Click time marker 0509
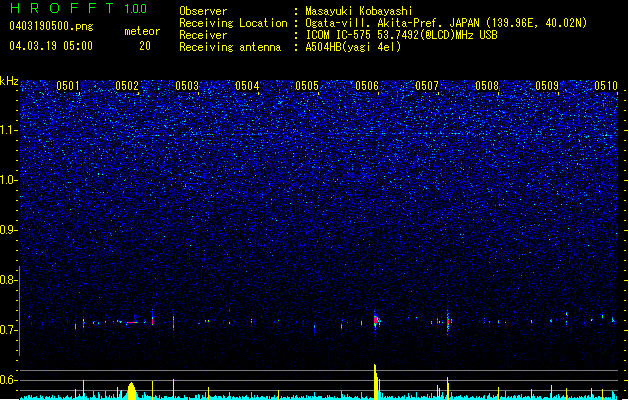The image size is (629, 400). tap(547, 85)
